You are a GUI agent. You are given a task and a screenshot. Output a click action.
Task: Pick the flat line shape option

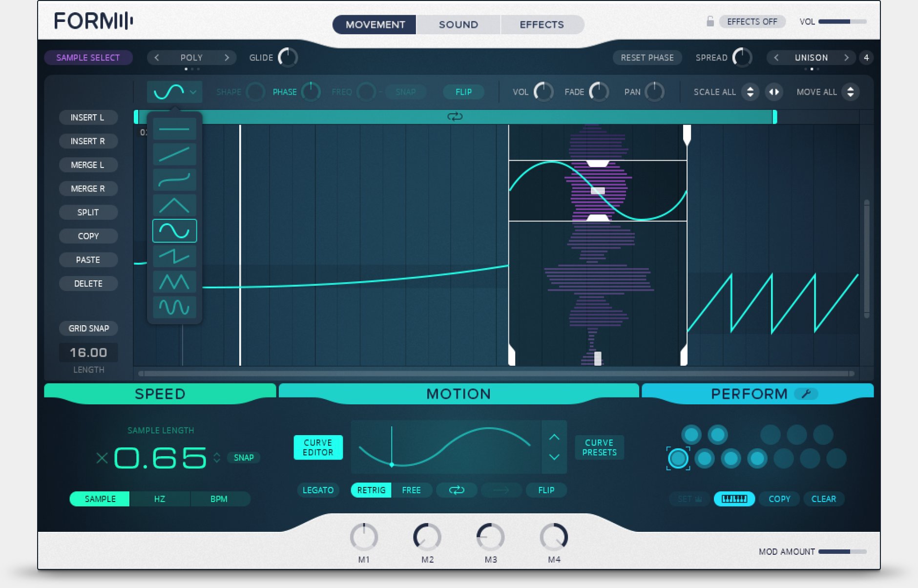pyautogui.click(x=174, y=129)
